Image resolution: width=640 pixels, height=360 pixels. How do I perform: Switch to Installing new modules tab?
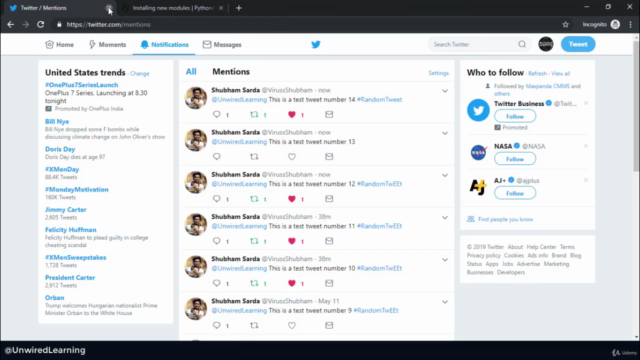click(x=172, y=8)
